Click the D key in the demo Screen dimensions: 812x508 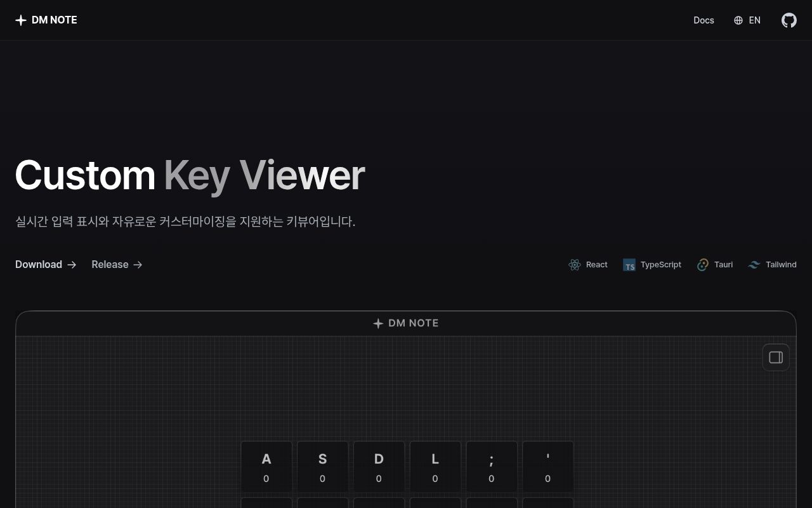[x=379, y=467]
